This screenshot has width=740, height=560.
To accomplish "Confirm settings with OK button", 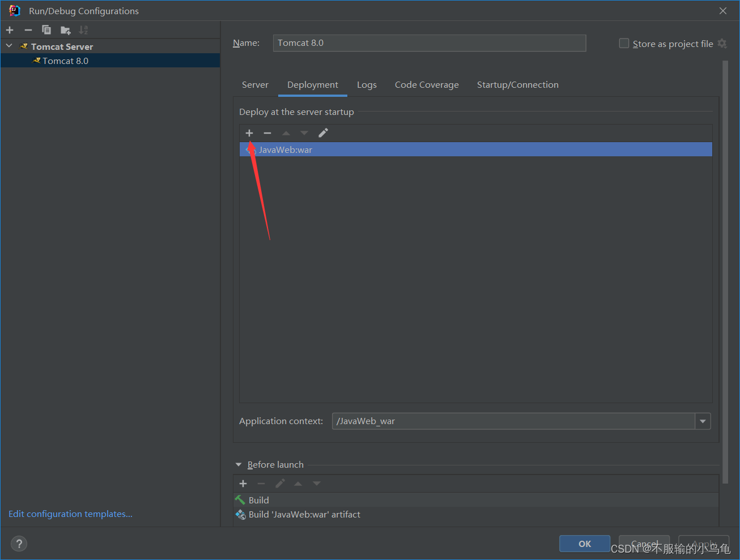I will tap(585, 544).
